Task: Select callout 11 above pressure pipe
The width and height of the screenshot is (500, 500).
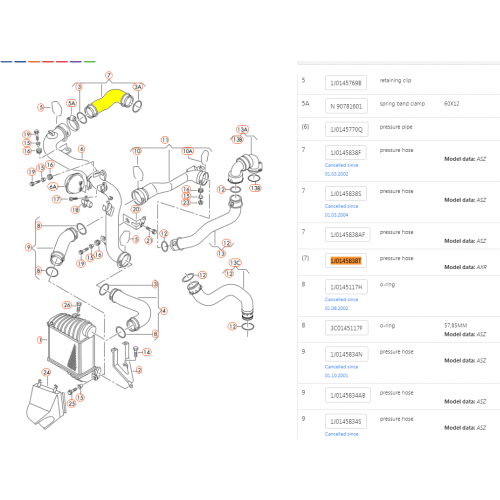Action: [x=165, y=140]
